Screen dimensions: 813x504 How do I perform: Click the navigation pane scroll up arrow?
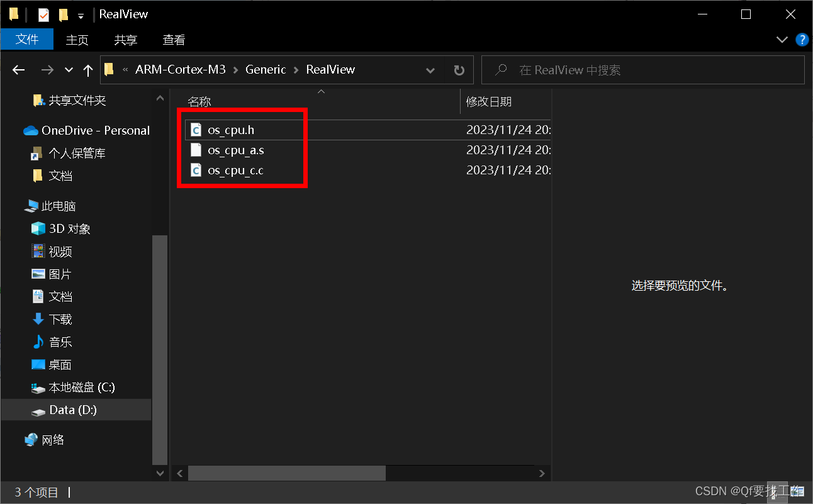click(x=160, y=97)
